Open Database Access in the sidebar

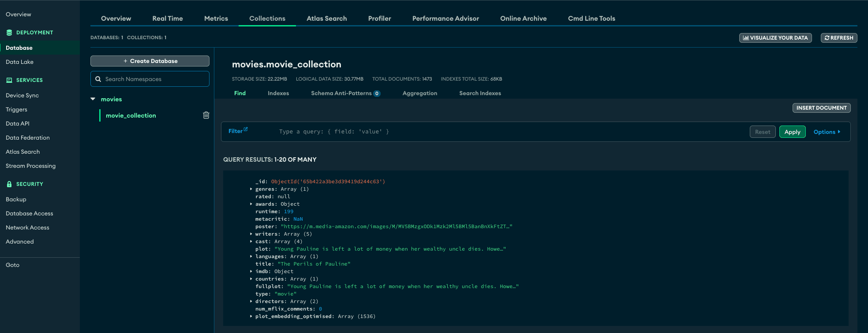coord(29,214)
